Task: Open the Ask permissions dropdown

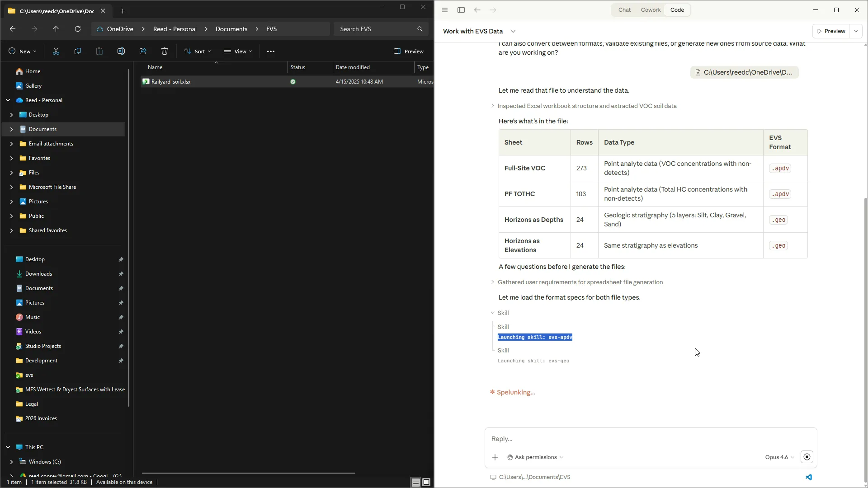Action: pyautogui.click(x=535, y=457)
